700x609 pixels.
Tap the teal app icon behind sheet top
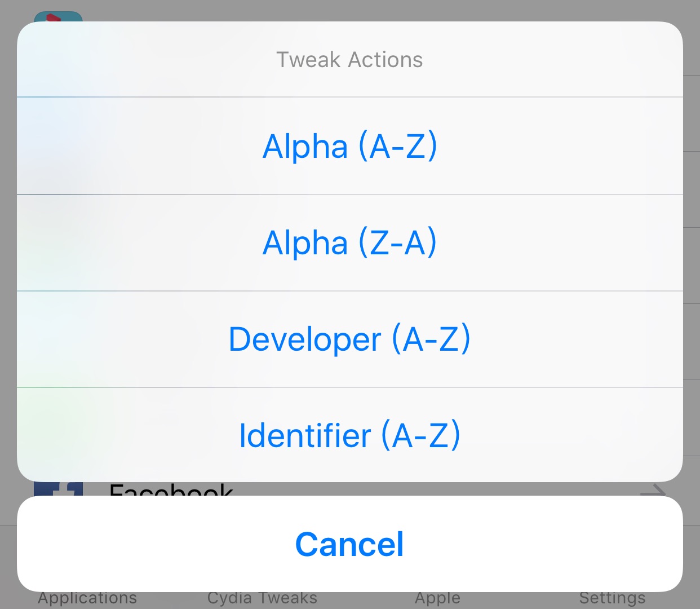58,16
